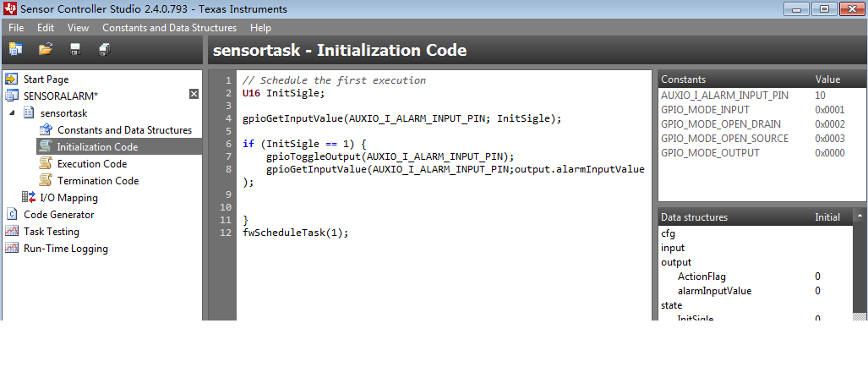The height and width of the screenshot is (389, 868).
Task: Click the Termination Code scroll icon
Action: click(46, 181)
